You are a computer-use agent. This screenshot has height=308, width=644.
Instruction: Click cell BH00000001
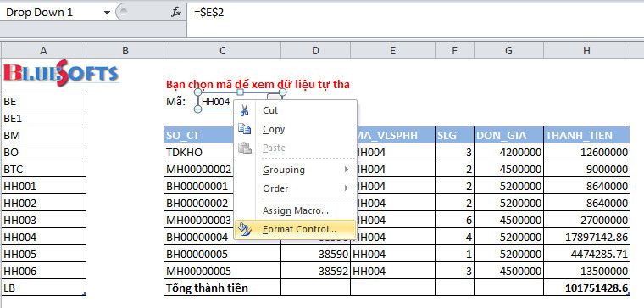199,186
